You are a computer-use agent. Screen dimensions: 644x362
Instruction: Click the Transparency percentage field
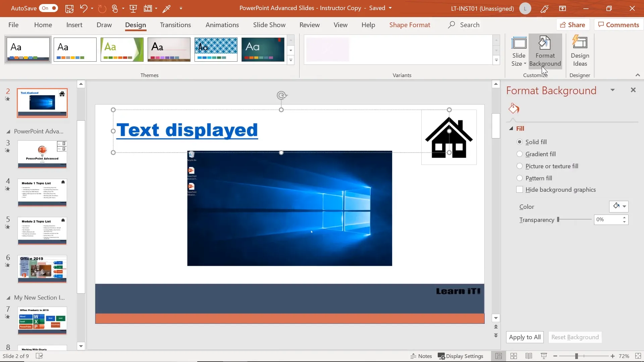pyautogui.click(x=607, y=220)
